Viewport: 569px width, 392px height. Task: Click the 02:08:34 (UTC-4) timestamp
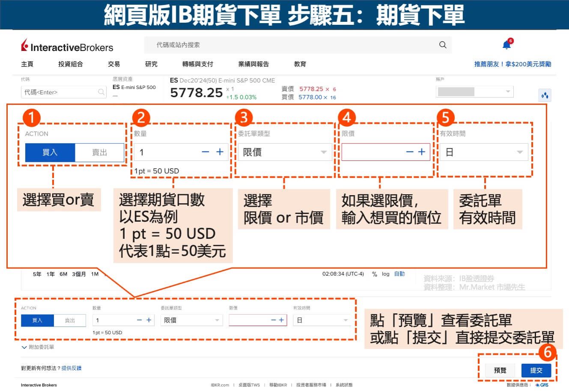(x=343, y=274)
